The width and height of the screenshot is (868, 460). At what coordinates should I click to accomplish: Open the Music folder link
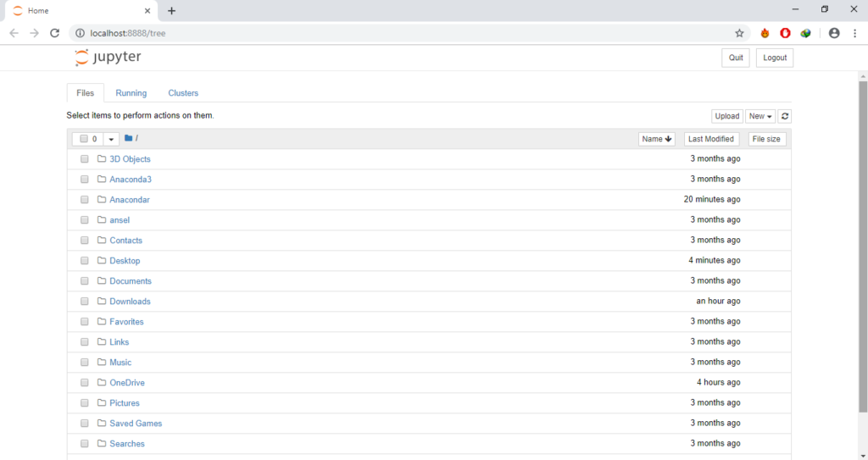[x=120, y=363]
